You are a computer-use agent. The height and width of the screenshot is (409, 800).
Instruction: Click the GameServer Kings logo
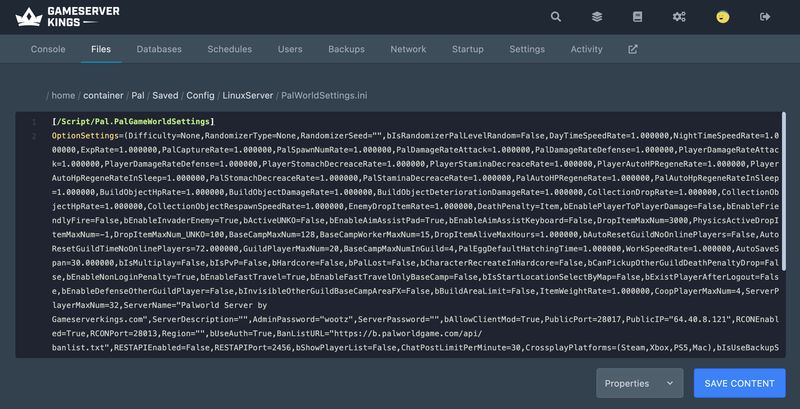pos(67,17)
